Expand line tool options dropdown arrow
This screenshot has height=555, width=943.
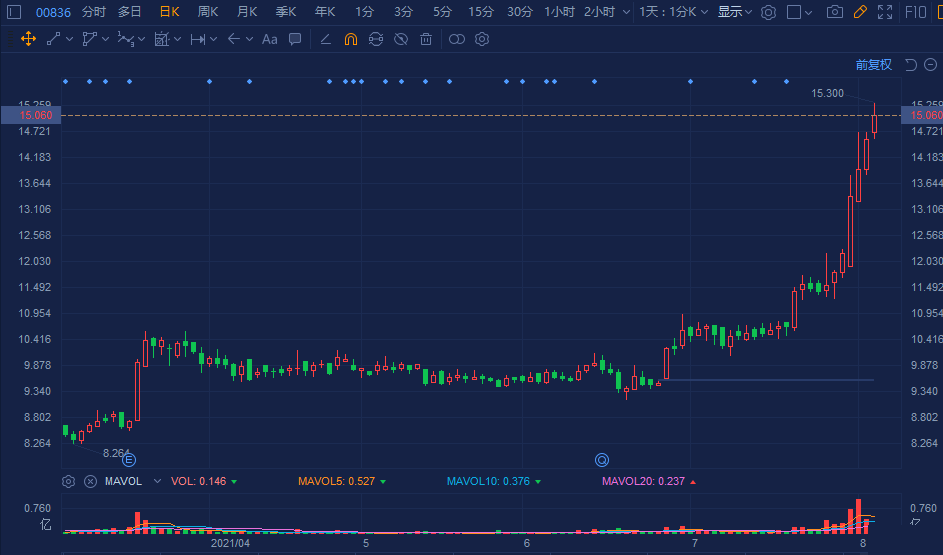pyautogui.click(x=70, y=40)
